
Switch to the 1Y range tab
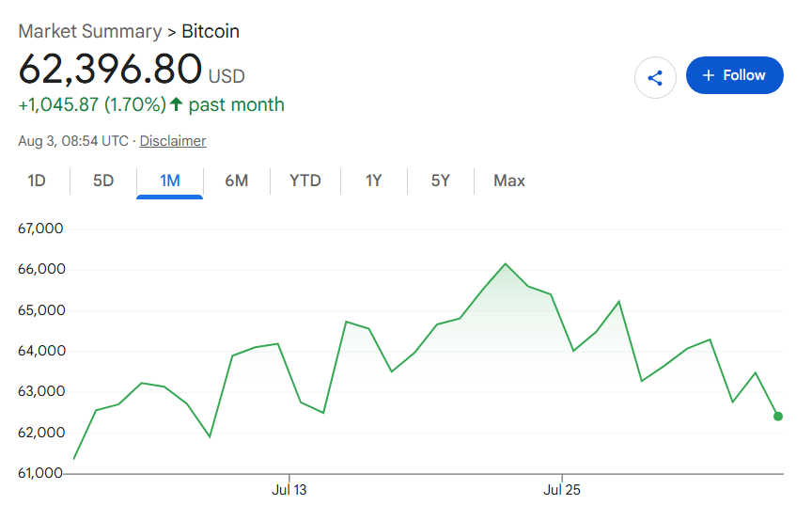tap(373, 181)
